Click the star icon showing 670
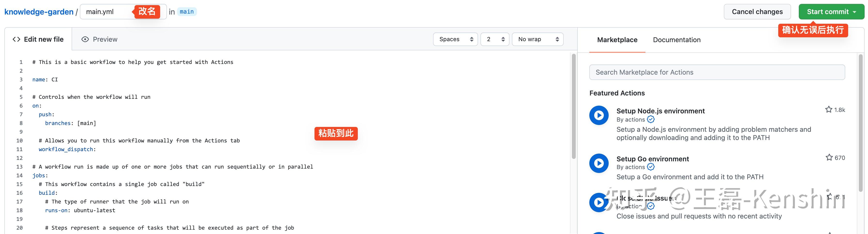Screen dimensions: 868x234 tap(829, 157)
